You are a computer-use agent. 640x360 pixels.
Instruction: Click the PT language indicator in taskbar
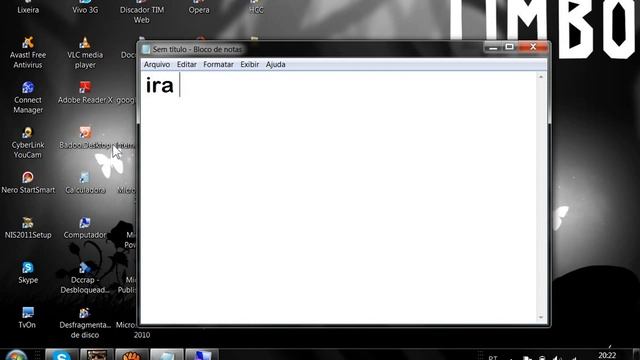pyautogui.click(x=493, y=357)
